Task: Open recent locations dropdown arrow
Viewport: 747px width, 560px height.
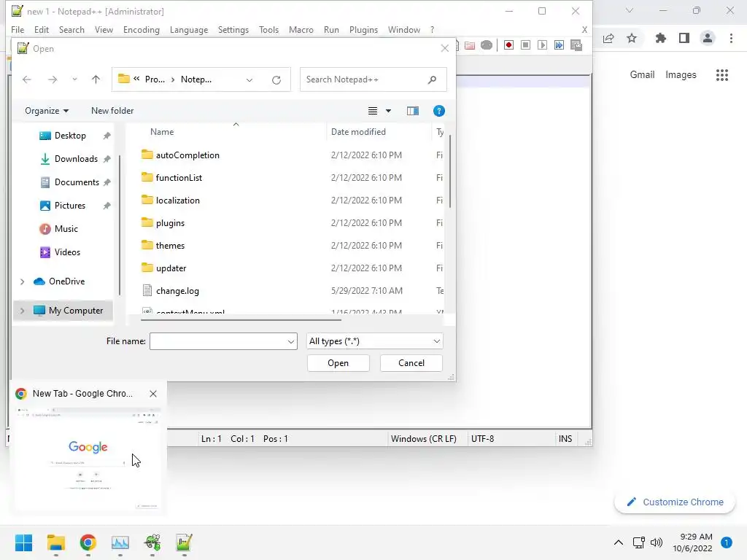Action: (x=75, y=79)
